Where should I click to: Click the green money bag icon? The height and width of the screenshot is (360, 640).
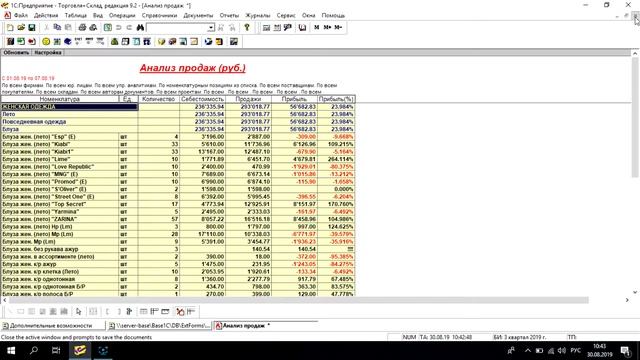tap(115, 41)
